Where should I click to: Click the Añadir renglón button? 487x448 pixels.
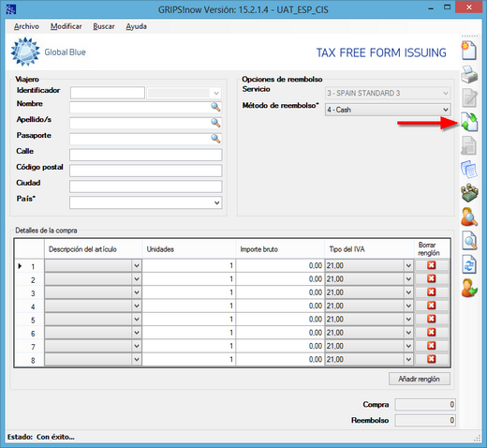(420, 379)
